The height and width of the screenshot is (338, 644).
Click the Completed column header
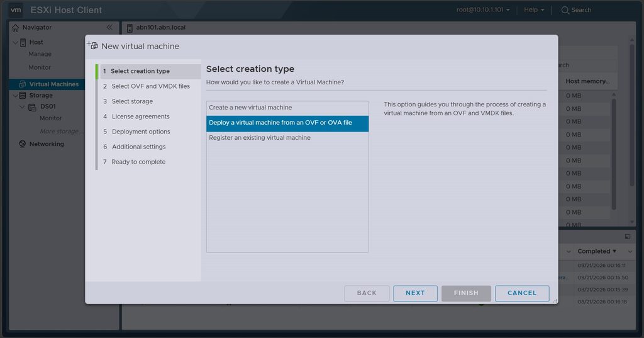pyautogui.click(x=594, y=251)
